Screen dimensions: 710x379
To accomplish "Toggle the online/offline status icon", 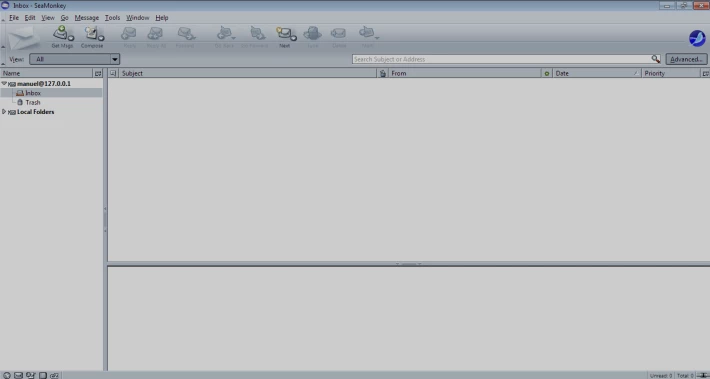I will point(703,375).
